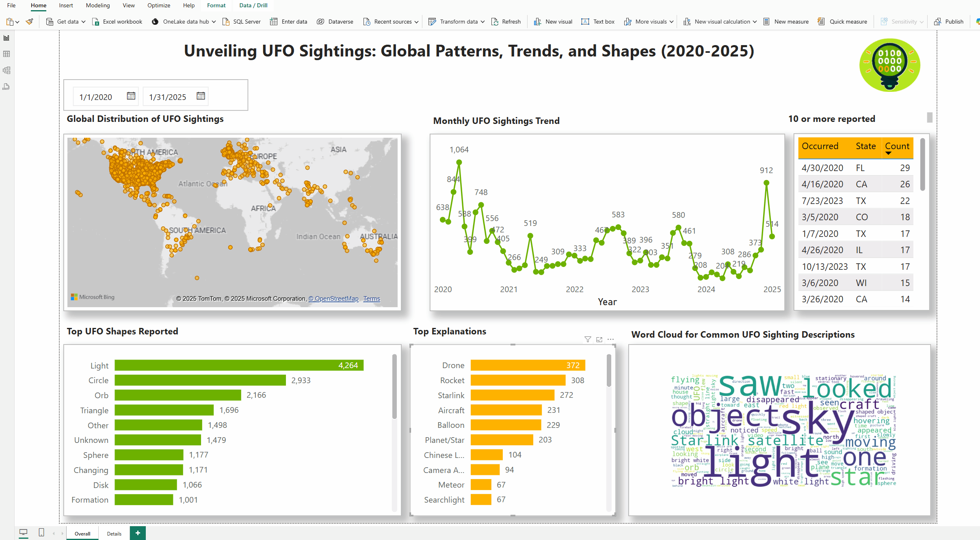Expand the Get data dropdown

(83, 22)
